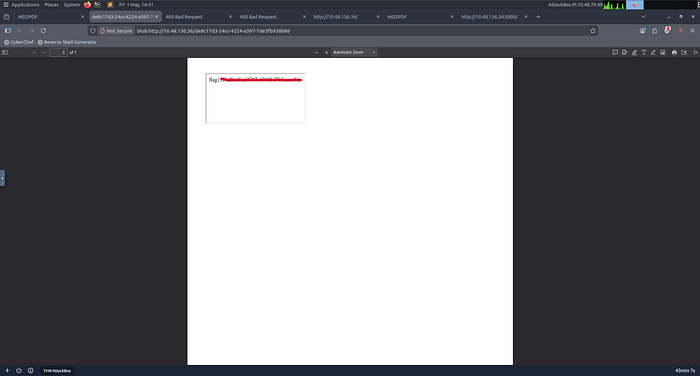700x376 pixels.
Task: Save the PDF document
Action: 684,52
